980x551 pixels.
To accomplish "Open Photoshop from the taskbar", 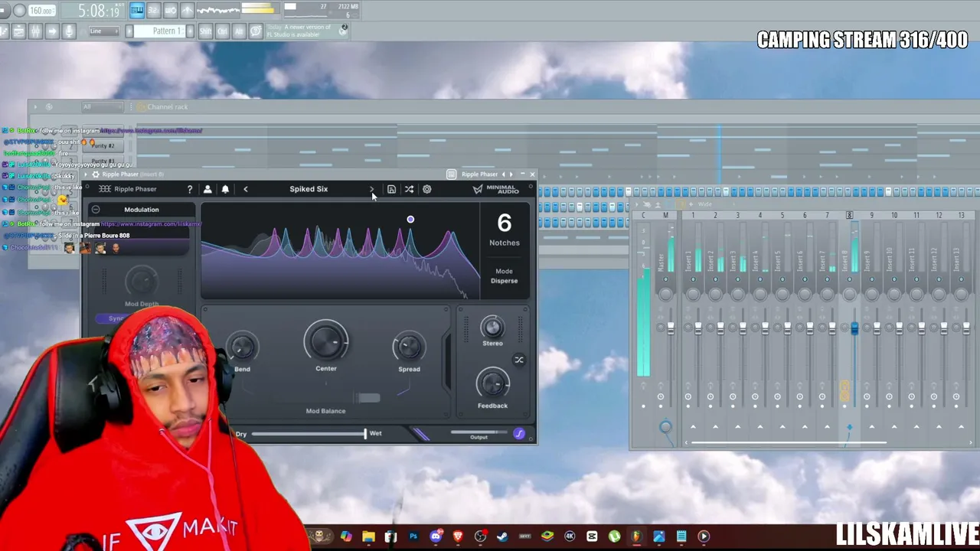I will coord(413,536).
